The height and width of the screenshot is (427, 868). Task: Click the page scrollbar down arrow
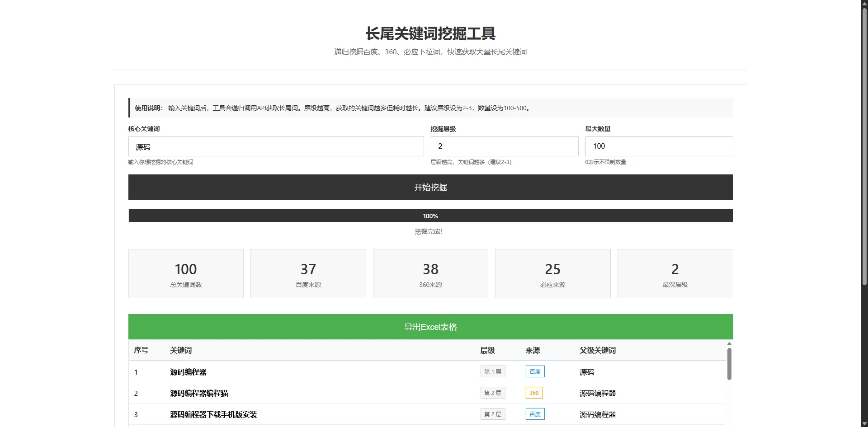click(864, 423)
